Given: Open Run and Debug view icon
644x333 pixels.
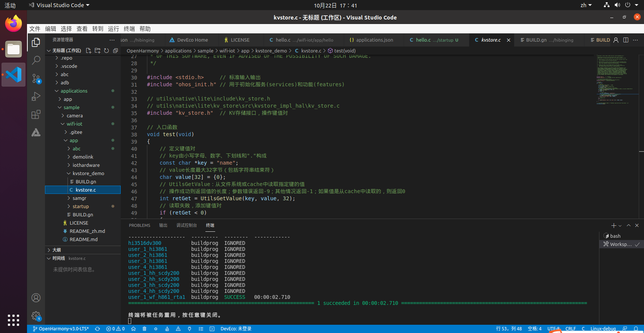Looking at the screenshot, I should point(36,97).
